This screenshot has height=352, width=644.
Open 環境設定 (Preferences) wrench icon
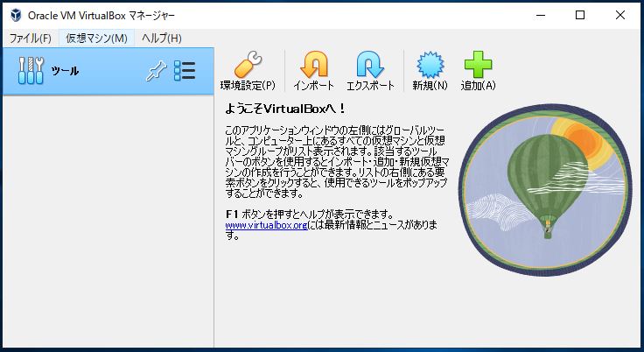coord(248,66)
